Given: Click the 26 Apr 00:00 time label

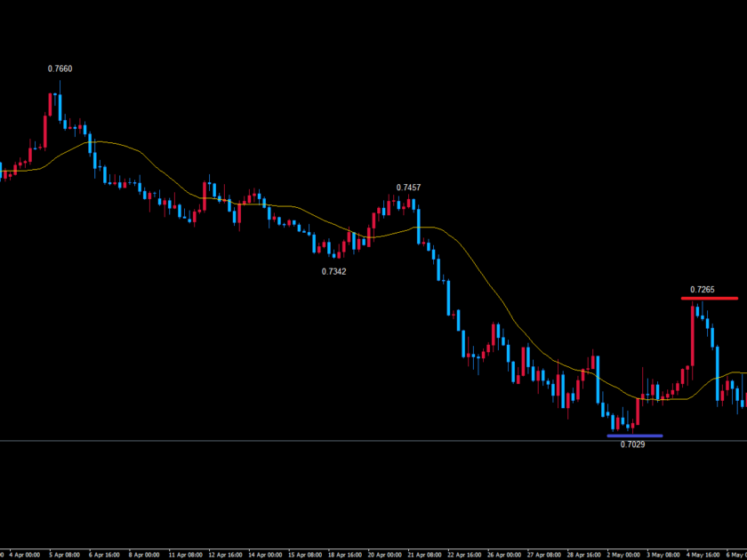Looking at the screenshot, I should coord(505,554).
